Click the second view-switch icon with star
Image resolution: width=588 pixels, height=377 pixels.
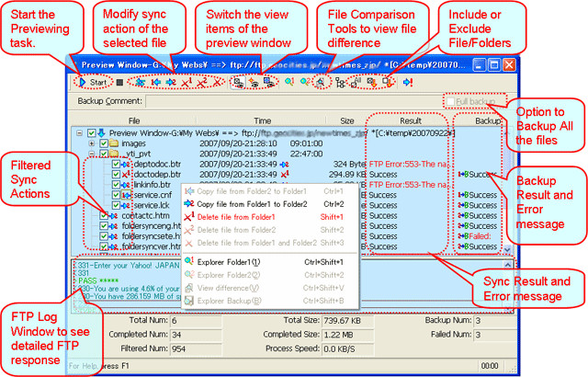[x=254, y=82]
